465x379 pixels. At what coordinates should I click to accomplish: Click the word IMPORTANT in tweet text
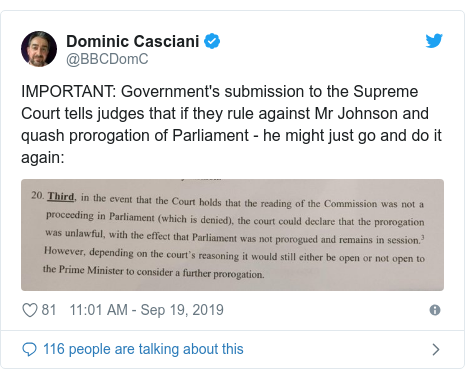click(x=68, y=92)
